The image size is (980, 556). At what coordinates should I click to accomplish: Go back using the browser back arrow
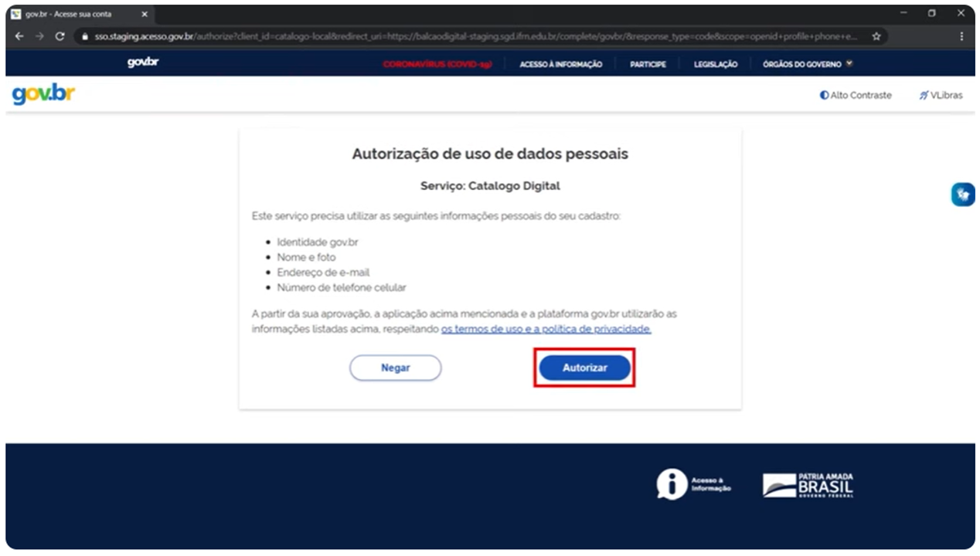pos(19,36)
